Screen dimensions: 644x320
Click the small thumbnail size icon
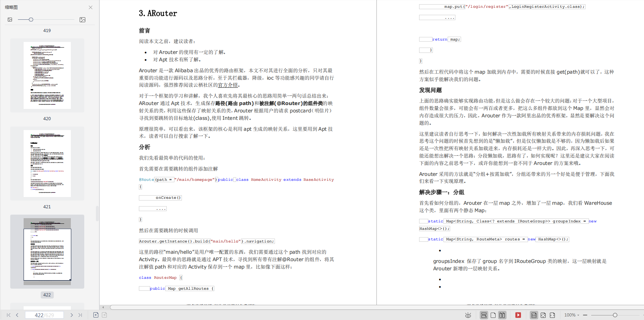[x=10, y=20]
